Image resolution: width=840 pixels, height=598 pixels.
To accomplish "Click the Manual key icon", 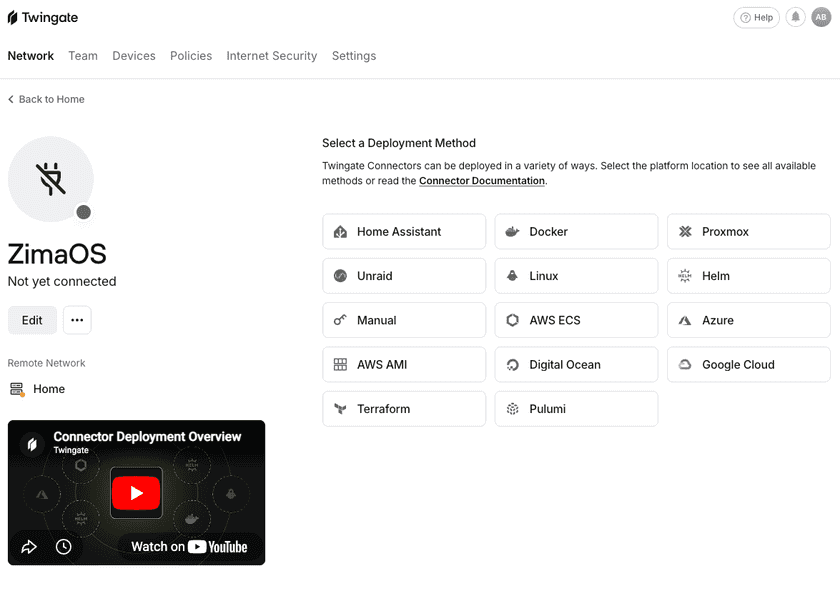I will (x=340, y=320).
